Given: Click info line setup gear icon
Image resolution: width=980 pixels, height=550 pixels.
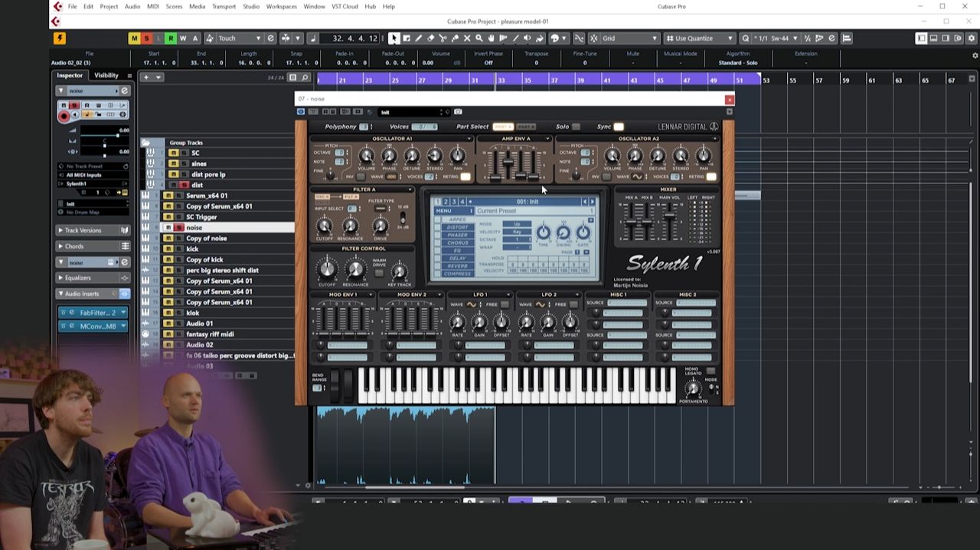Looking at the screenshot, I should (x=975, y=56).
